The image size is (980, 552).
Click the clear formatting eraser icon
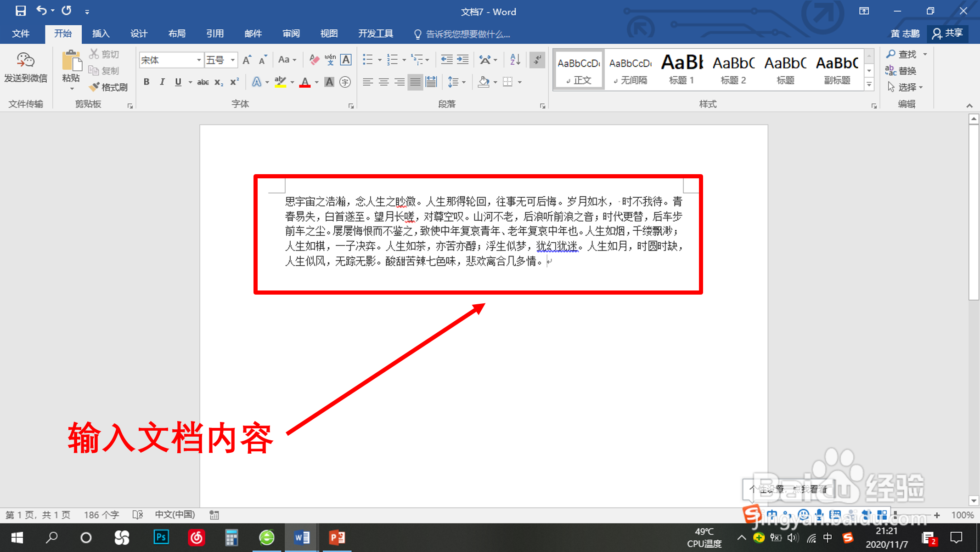[x=314, y=60]
